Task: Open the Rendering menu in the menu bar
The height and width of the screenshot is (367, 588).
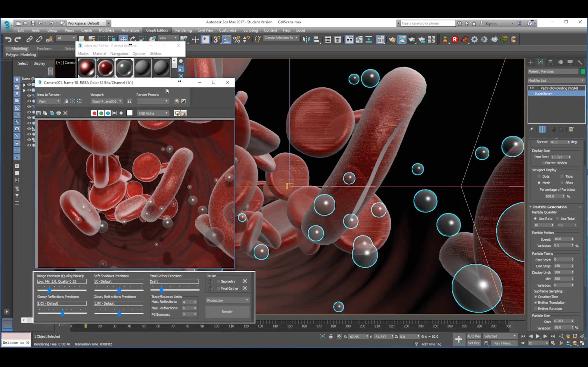Action: coord(183,30)
